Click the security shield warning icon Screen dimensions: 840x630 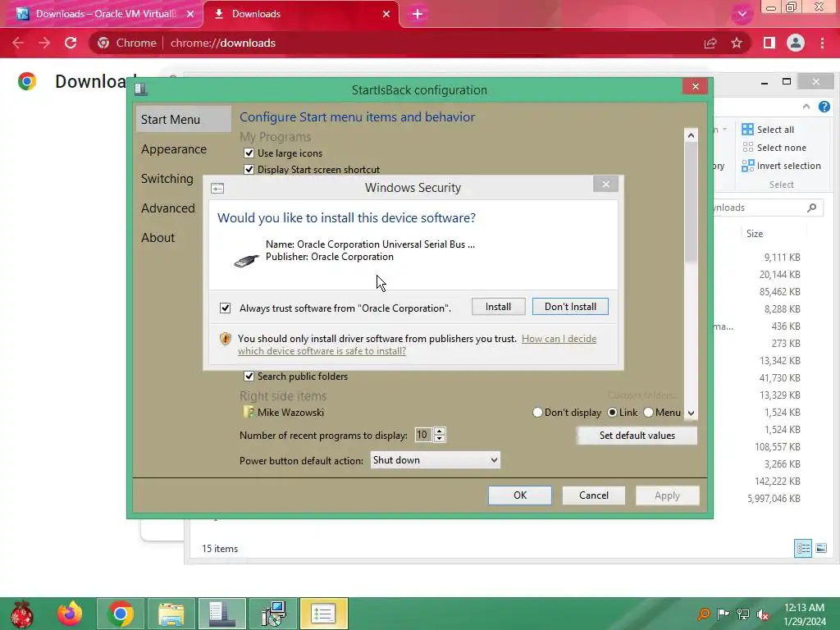click(x=226, y=339)
